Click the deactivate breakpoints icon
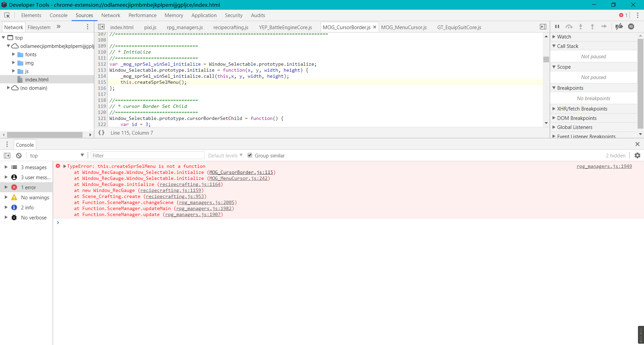The image size is (644, 345). [619, 27]
